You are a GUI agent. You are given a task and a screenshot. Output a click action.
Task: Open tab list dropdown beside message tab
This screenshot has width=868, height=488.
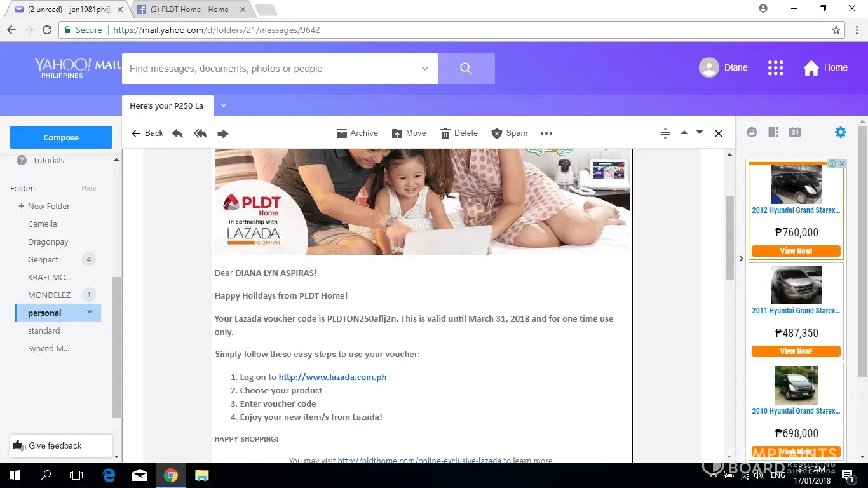pos(223,105)
